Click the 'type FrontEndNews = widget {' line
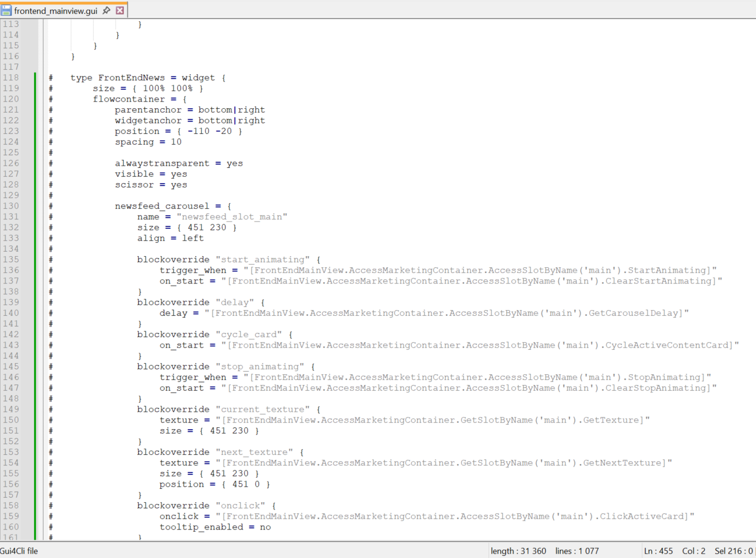756x558 pixels. pyautogui.click(x=148, y=78)
